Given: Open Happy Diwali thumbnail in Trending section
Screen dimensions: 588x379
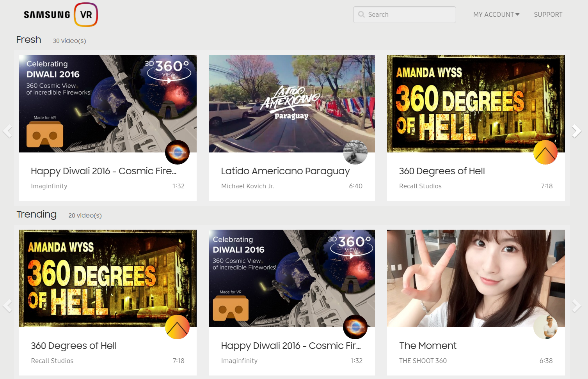Looking at the screenshot, I should (292, 278).
